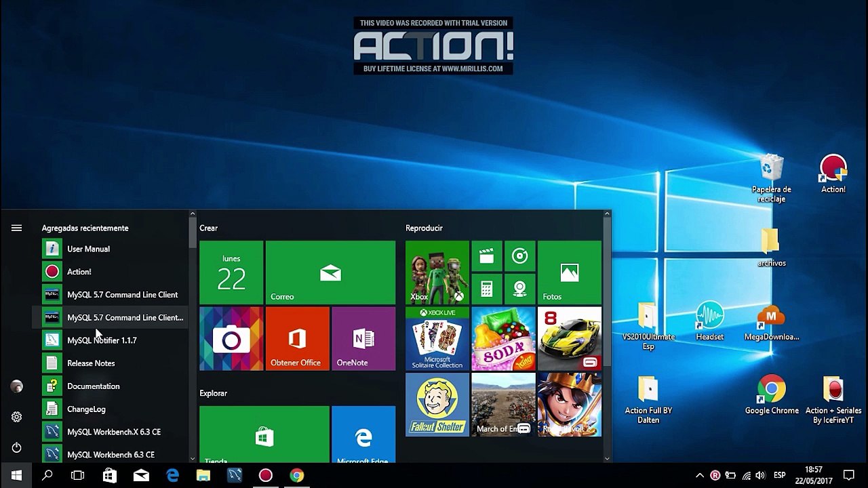The image size is (868, 488).
Task: Click the red R tray icon
Action: point(715,475)
